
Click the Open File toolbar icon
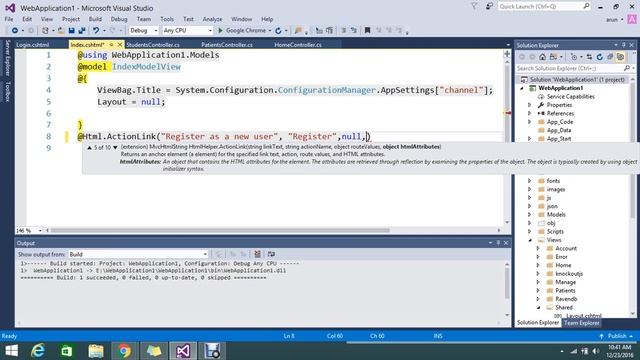point(60,31)
